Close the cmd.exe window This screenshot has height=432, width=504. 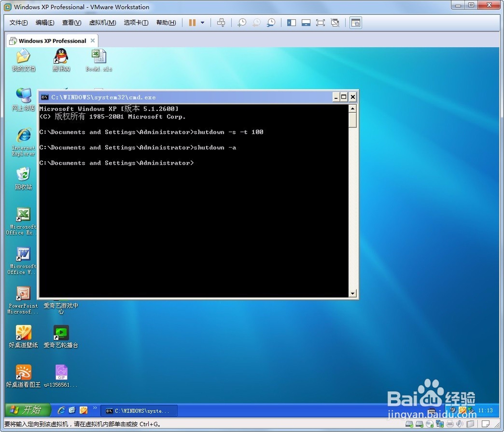pos(353,97)
